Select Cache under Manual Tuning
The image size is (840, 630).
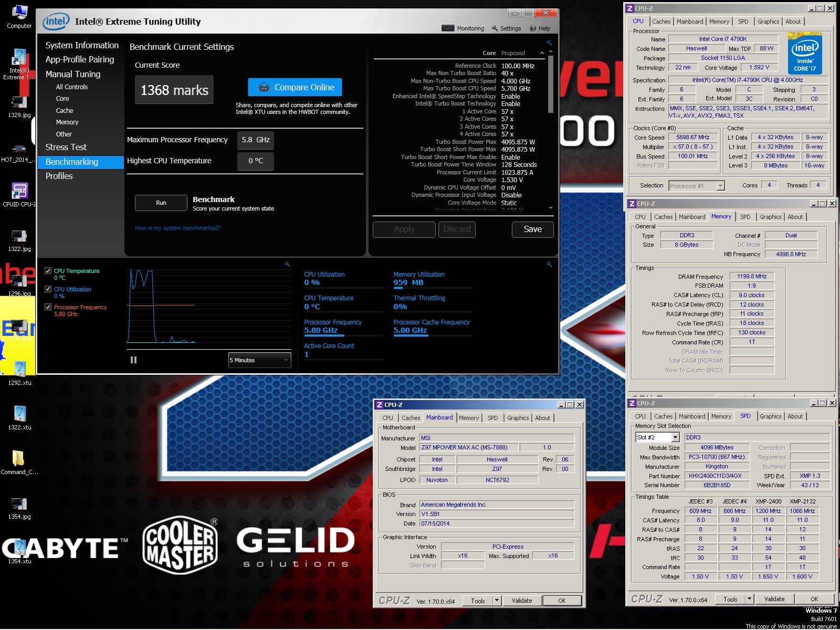[65, 110]
